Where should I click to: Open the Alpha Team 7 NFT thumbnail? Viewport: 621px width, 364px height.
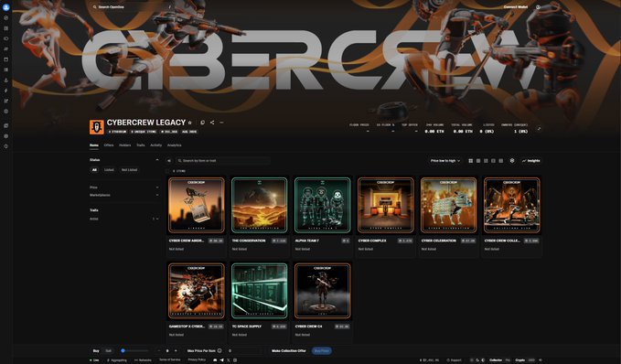pos(323,205)
